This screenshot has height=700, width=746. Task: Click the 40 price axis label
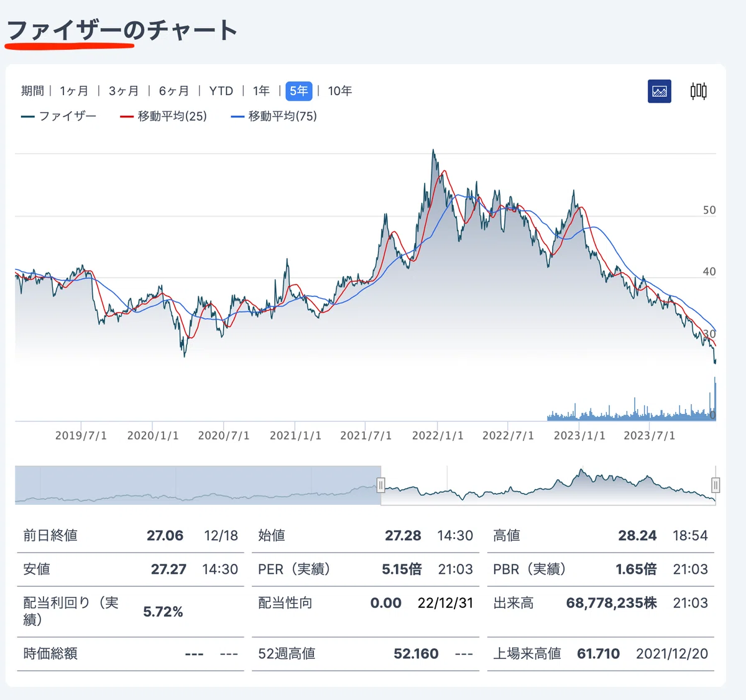click(x=709, y=272)
